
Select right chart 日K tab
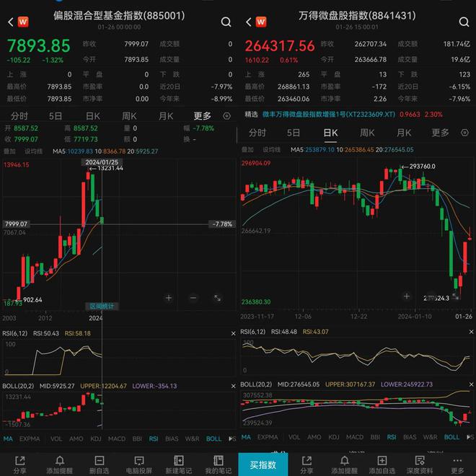point(330,133)
